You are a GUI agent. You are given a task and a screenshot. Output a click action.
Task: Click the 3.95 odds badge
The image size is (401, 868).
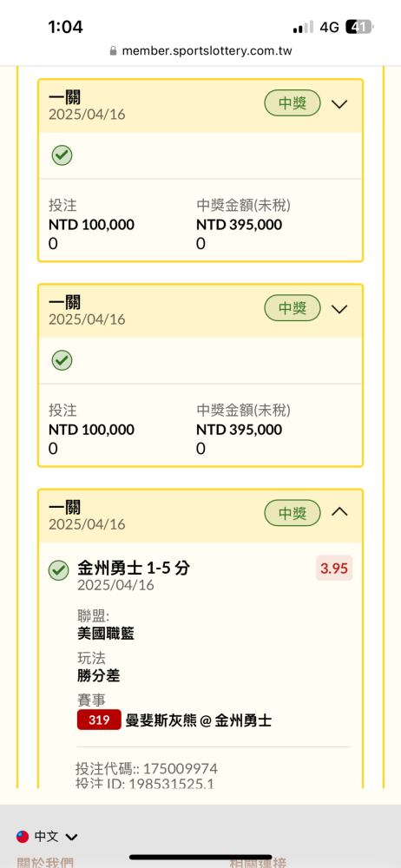[x=334, y=569]
